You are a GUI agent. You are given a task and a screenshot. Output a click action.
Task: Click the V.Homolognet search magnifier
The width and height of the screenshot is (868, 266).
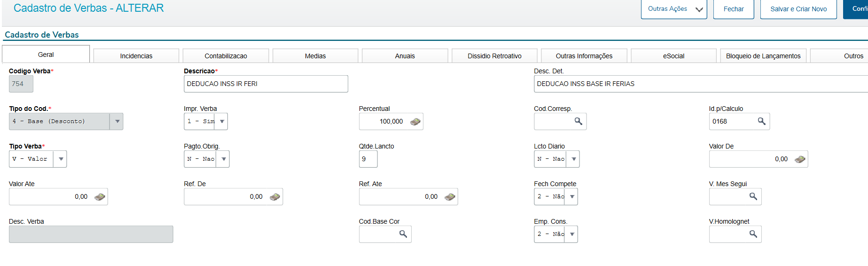(x=753, y=234)
